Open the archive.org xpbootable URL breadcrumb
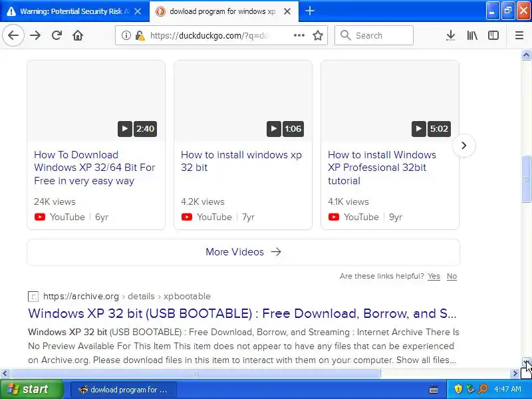 pyautogui.click(x=126, y=296)
